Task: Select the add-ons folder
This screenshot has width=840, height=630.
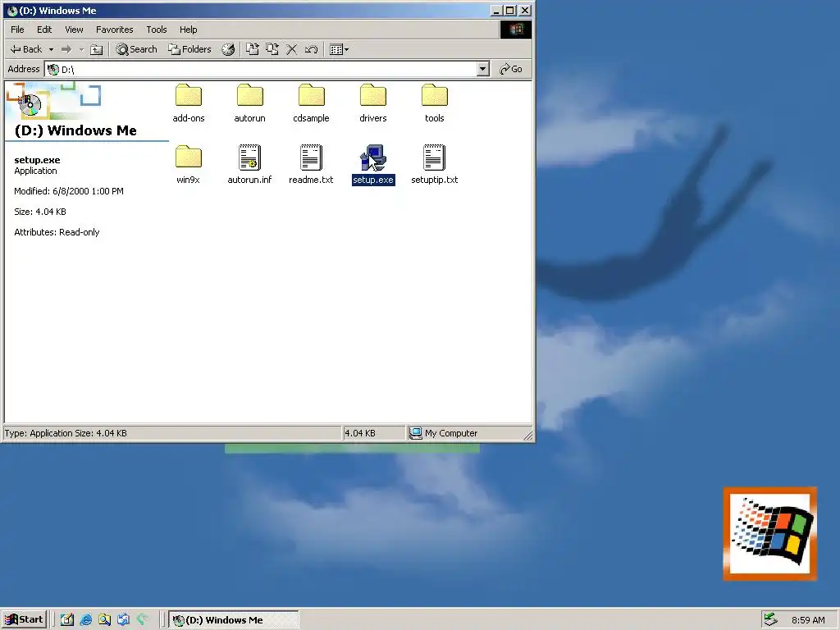Action: click(189, 103)
